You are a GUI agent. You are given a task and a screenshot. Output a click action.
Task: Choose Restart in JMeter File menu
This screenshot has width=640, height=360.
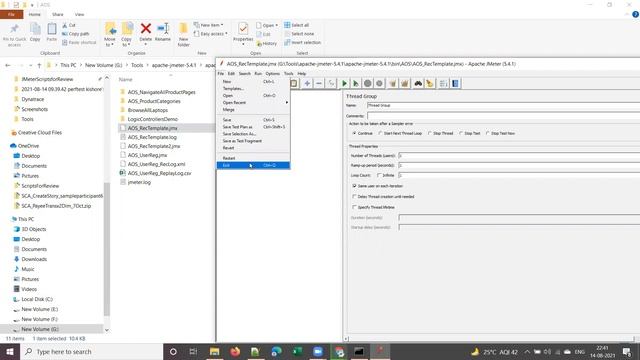click(253, 158)
